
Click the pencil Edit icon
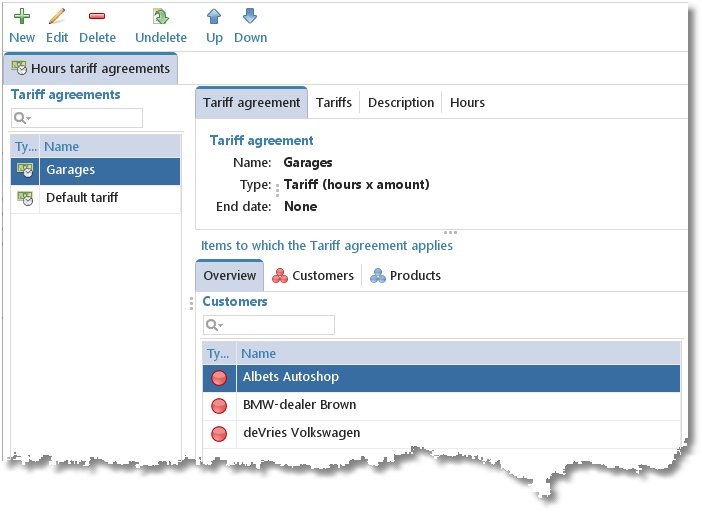click(57, 17)
